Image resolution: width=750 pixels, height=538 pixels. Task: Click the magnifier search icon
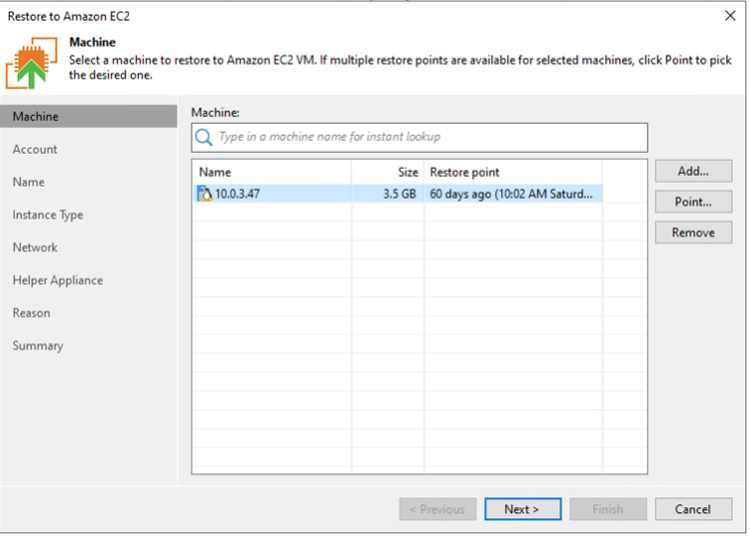[204, 137]
